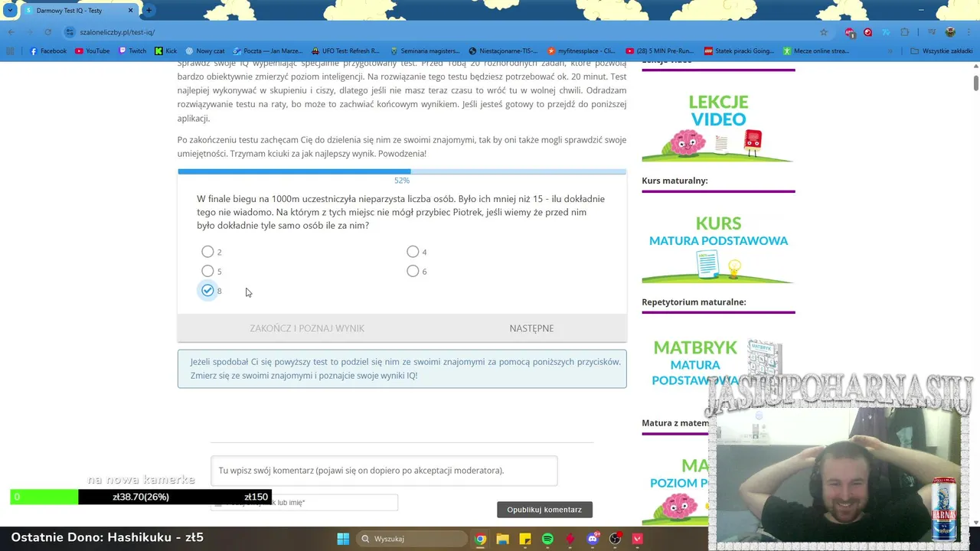Select answer option 4
This screenshot has height=551, width=980.
(413, 252)
